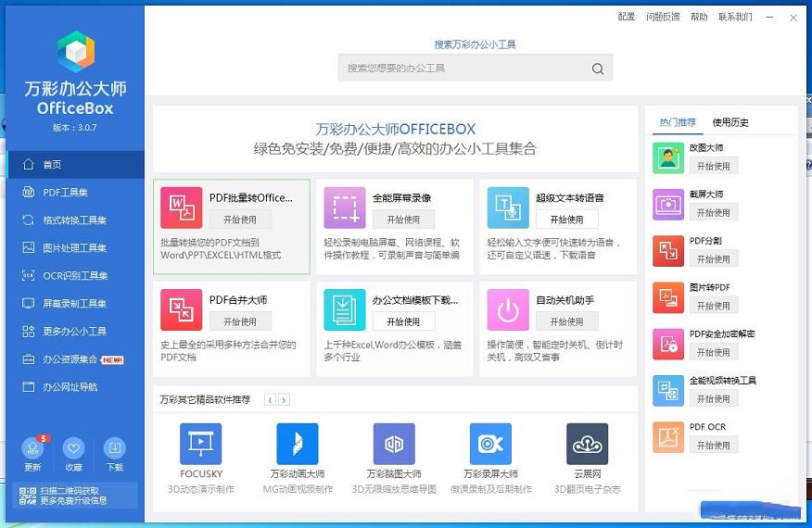Open the 万彩脑图大师 icon
Screen dimensions: 812x528
[x=394, y=444]
